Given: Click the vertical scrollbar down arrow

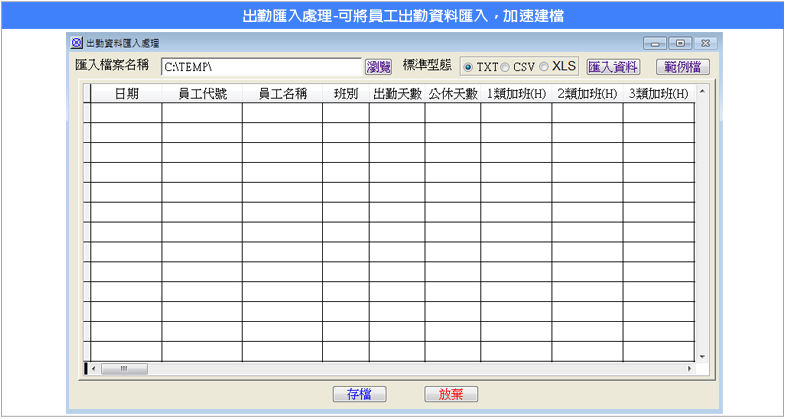Looking at the screenshot, I should pos(702,356).
